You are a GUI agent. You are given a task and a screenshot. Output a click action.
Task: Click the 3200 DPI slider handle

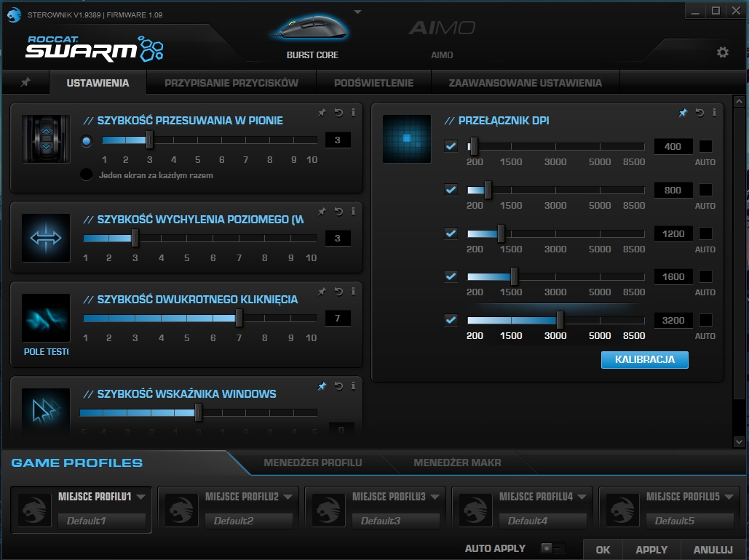(560, 320)
